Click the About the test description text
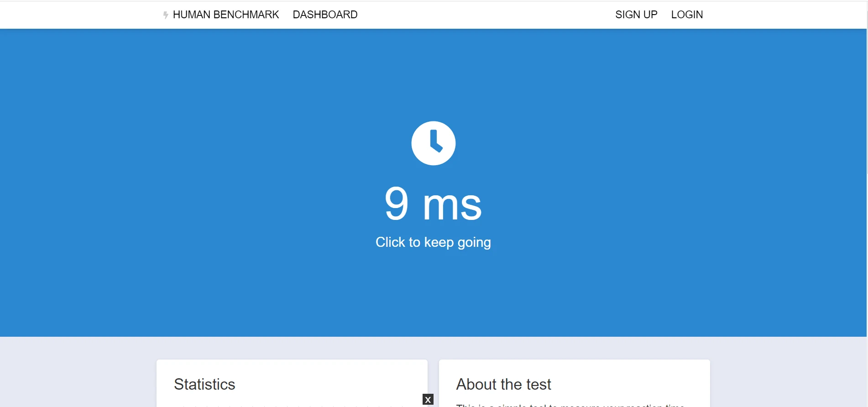Image resolution: width=868 pixels, height=407 pixels. pos(570,404)
